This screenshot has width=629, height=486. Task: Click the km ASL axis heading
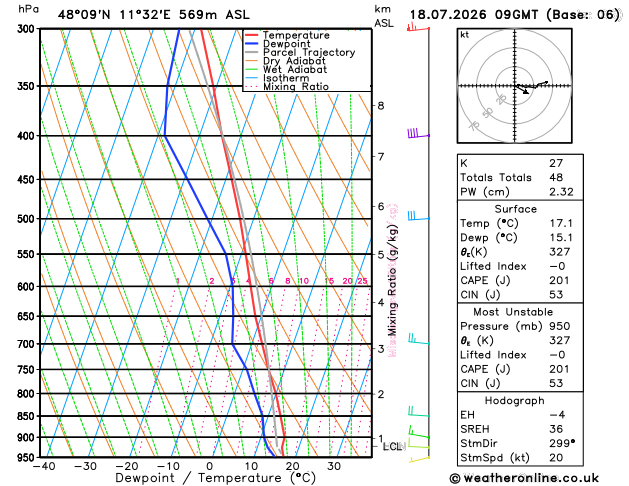(384, 16)
